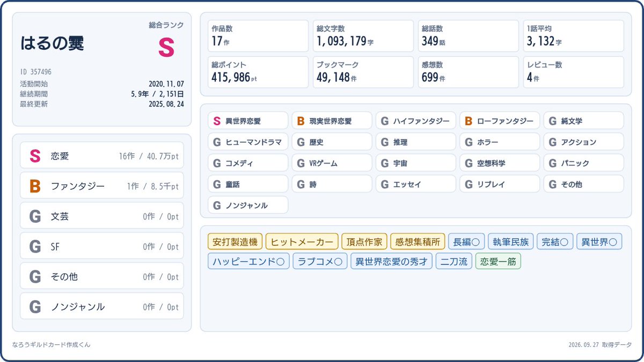Select the 二刀流 badge

[x=453, y=261]
